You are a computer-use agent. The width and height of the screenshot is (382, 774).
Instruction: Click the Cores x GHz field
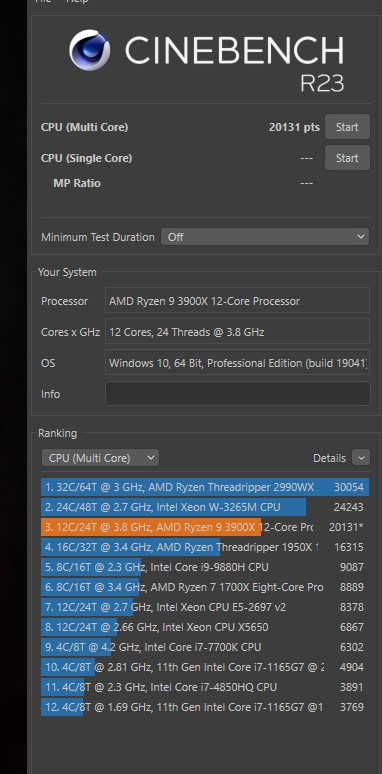coord(237,332)
